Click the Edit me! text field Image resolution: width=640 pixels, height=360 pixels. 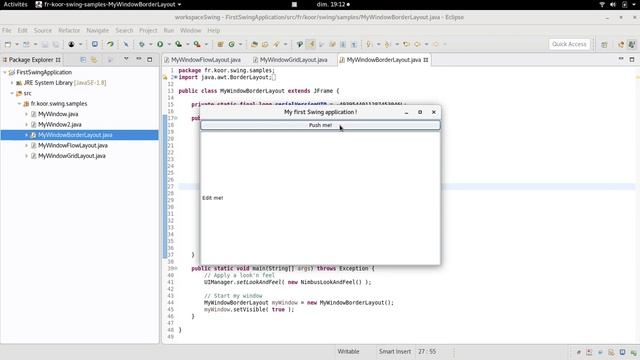(320, 198)
